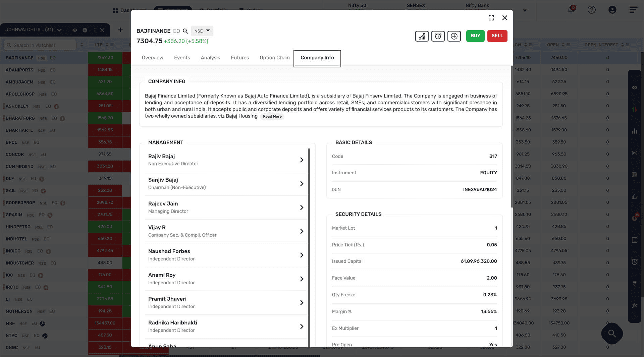644x357 pixels.
Task: Click the badge icon beside ASHOKLEY
Action: [x=56, y=106]
